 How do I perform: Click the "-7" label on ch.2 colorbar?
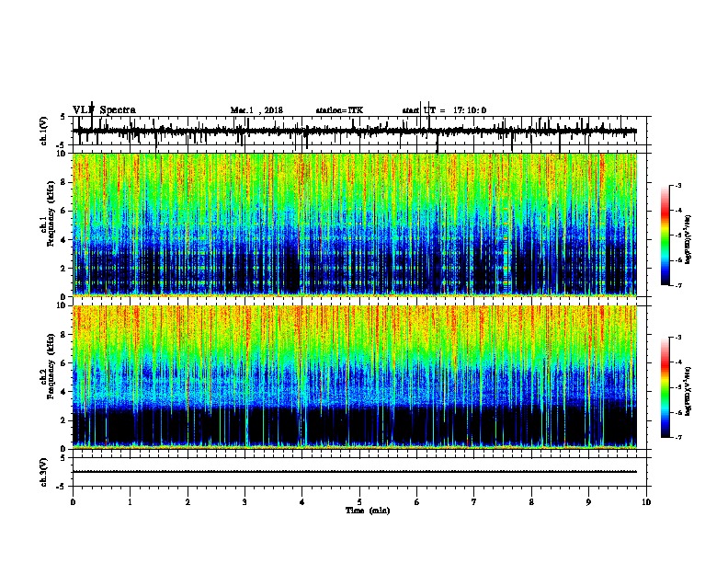pyautogui.click(x=678, y=438)
